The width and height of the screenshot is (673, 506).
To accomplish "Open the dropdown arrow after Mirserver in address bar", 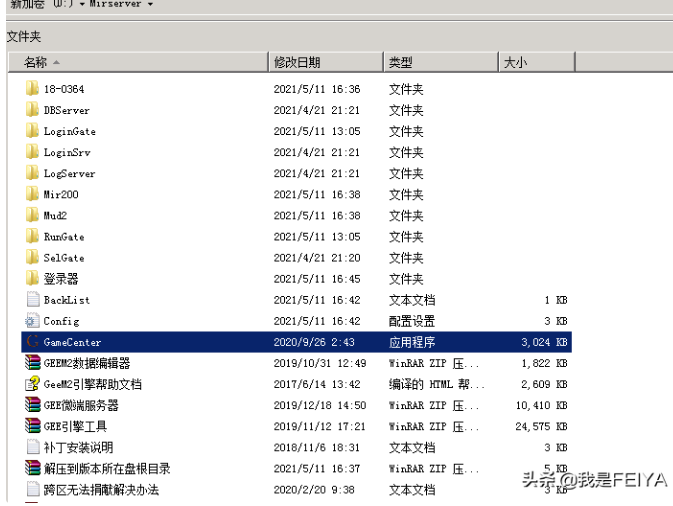I will (x=150, y=4).
